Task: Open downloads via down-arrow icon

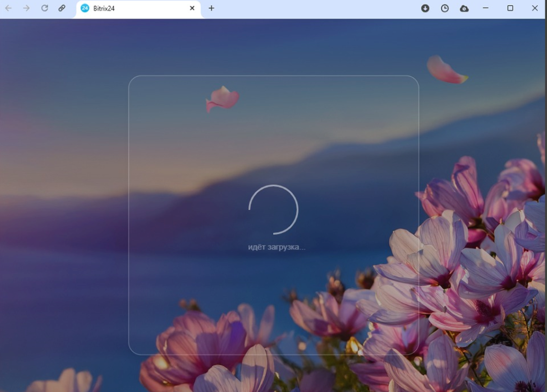Action: click(x=425, y=8)
